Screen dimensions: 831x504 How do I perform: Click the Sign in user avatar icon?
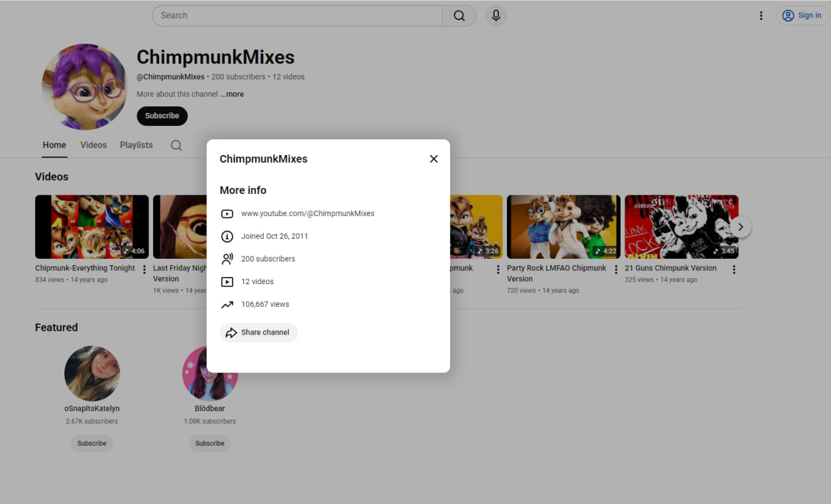tap(788, 16)
